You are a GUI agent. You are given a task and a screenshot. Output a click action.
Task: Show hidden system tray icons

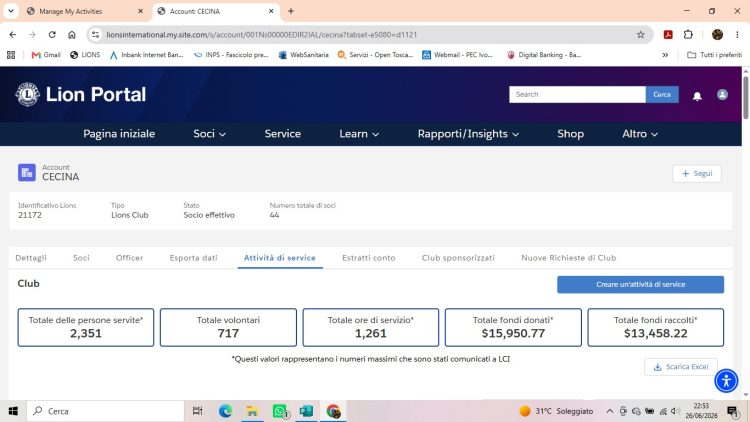click(x=609, y=411)
